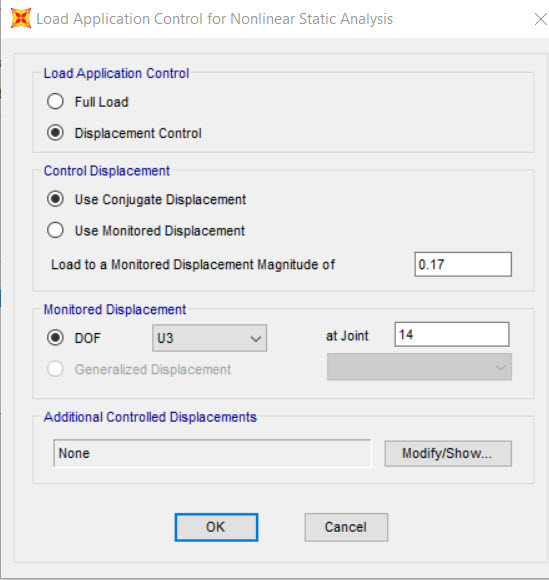Click the Use Monitored Displacement label text
The image size is (549, 580).
(160, 231)
